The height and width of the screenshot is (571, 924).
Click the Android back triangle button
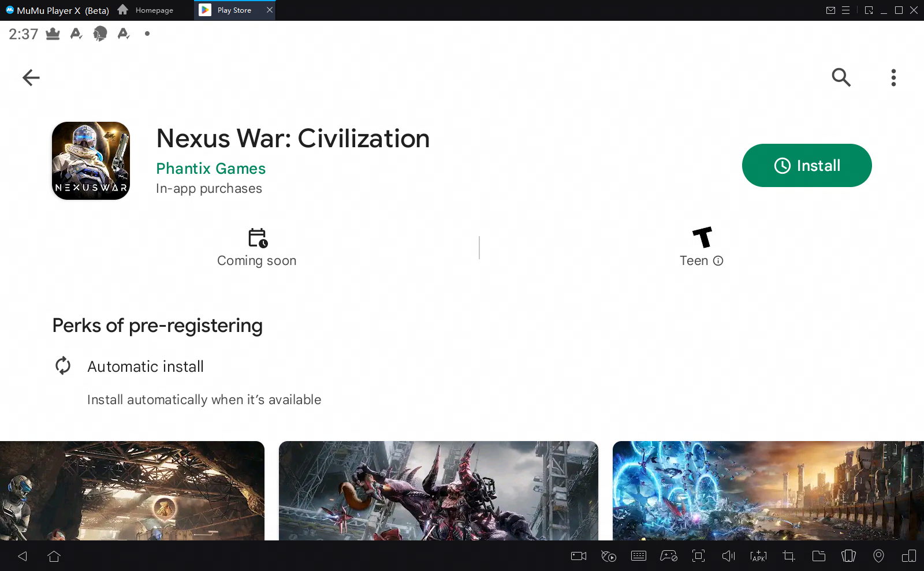pos(23,556)
